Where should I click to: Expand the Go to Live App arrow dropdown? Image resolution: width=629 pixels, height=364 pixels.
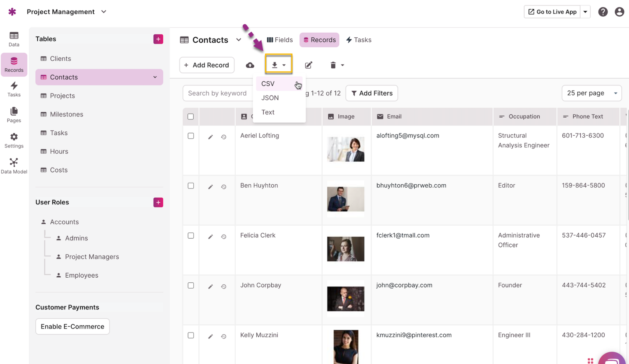coord(585,12)
